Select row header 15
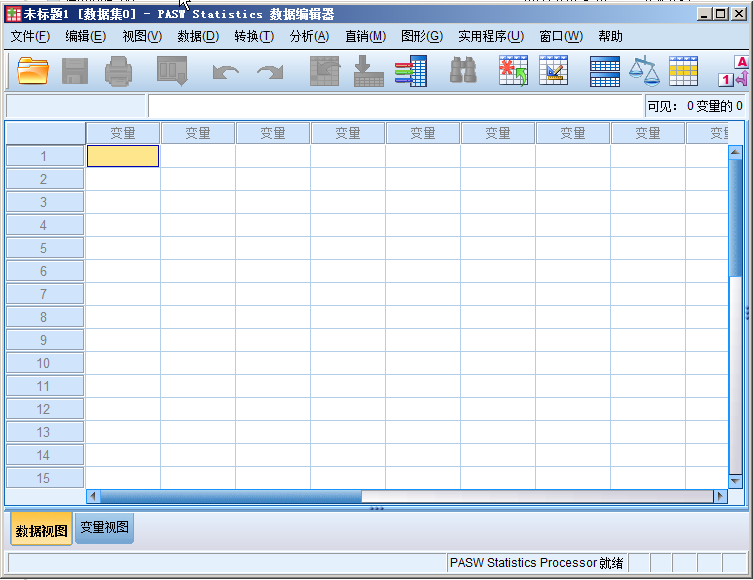 point(45,478)
